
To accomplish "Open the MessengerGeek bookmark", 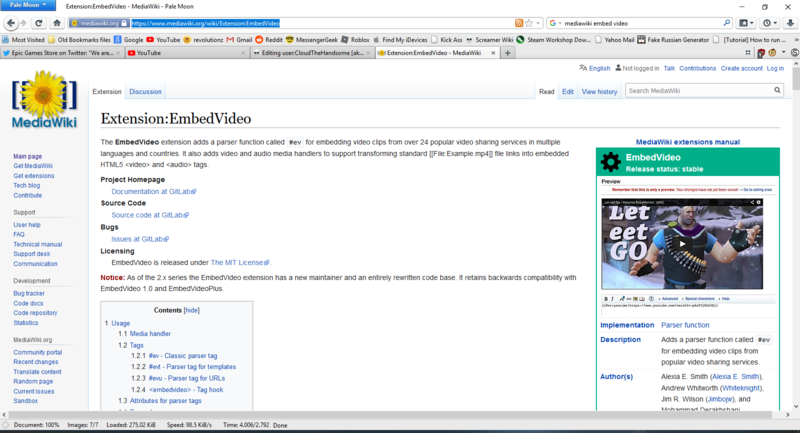I will pos(312,40).
